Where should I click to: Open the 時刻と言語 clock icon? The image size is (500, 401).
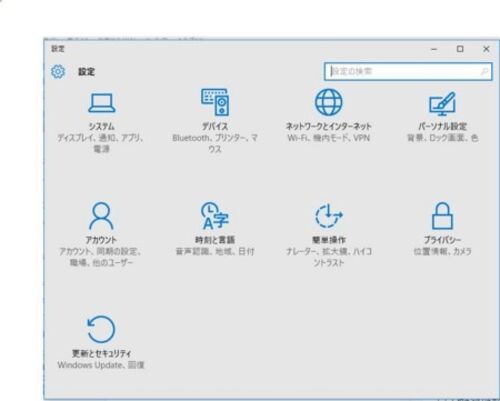coord(215,216)
